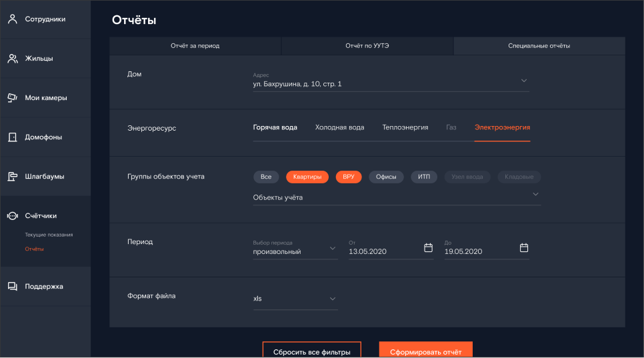Open the Специальные отчёты tab
Image resolution: width=644 pixels, height=358 pixels.
539,46
